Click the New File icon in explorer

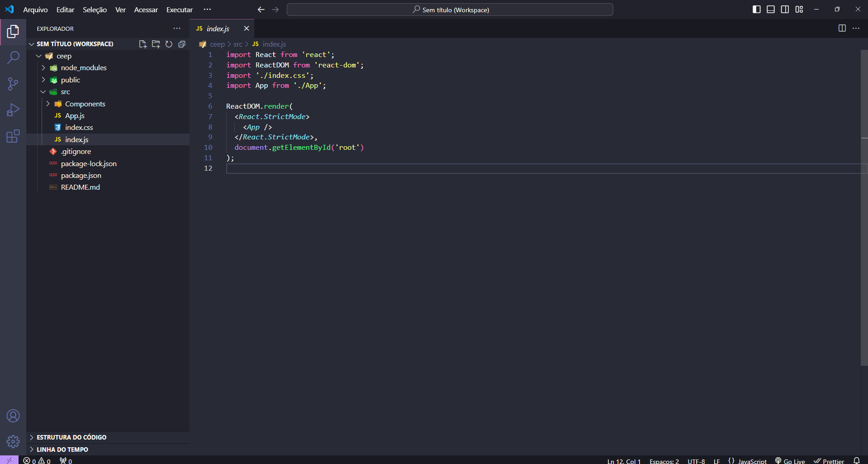[143, 44]
